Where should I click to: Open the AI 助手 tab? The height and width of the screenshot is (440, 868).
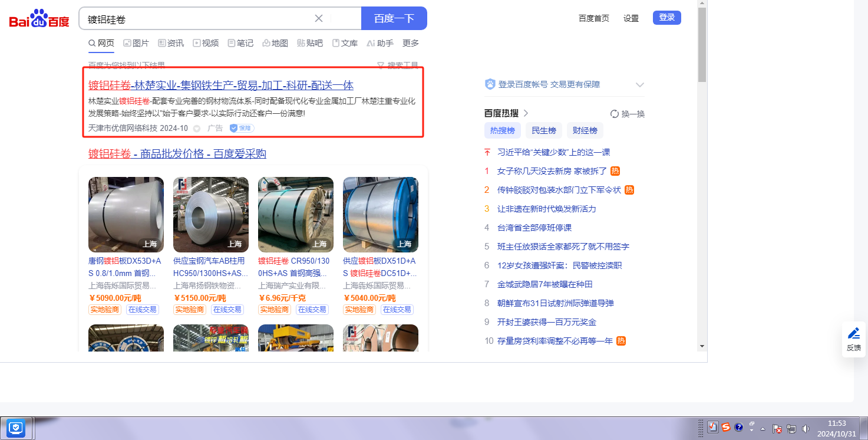click(380, 43)
